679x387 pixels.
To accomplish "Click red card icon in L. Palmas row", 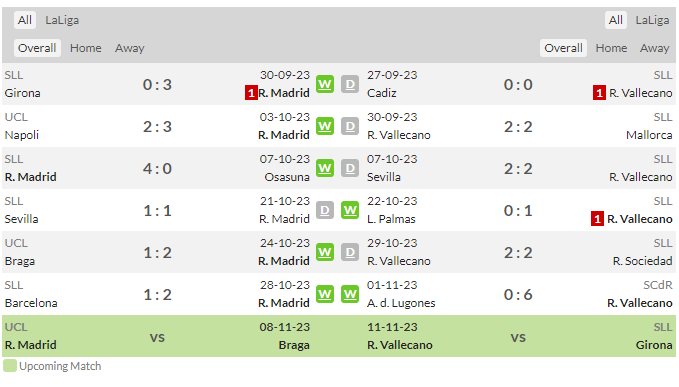I will [x=598, y=219].
